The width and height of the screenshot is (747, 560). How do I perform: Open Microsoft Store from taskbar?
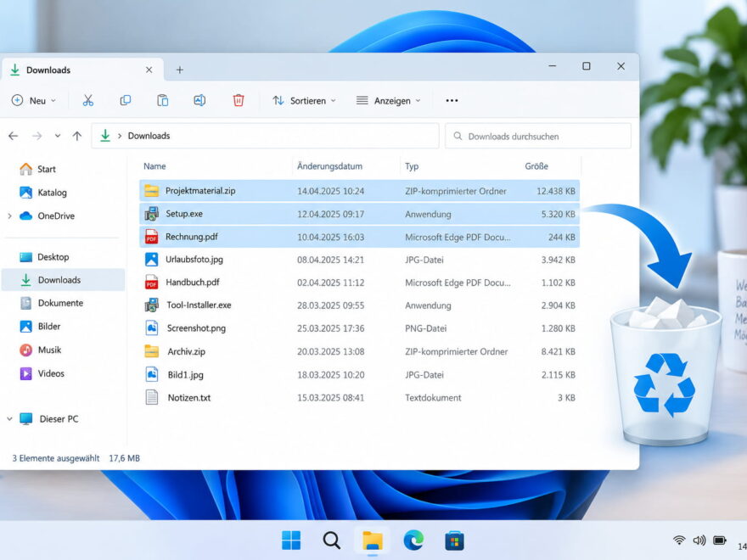coord(454,540)
